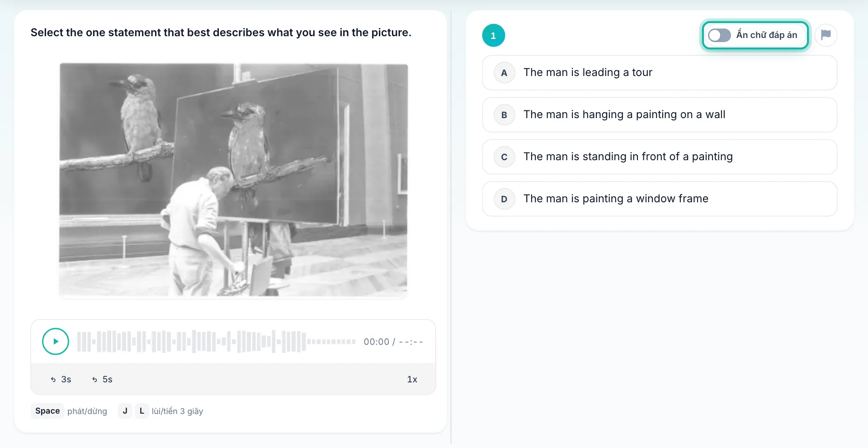Click the 'lùi/tiến 3 giây' hint text
The image size is (868, 448).
[x=177, y=411]
